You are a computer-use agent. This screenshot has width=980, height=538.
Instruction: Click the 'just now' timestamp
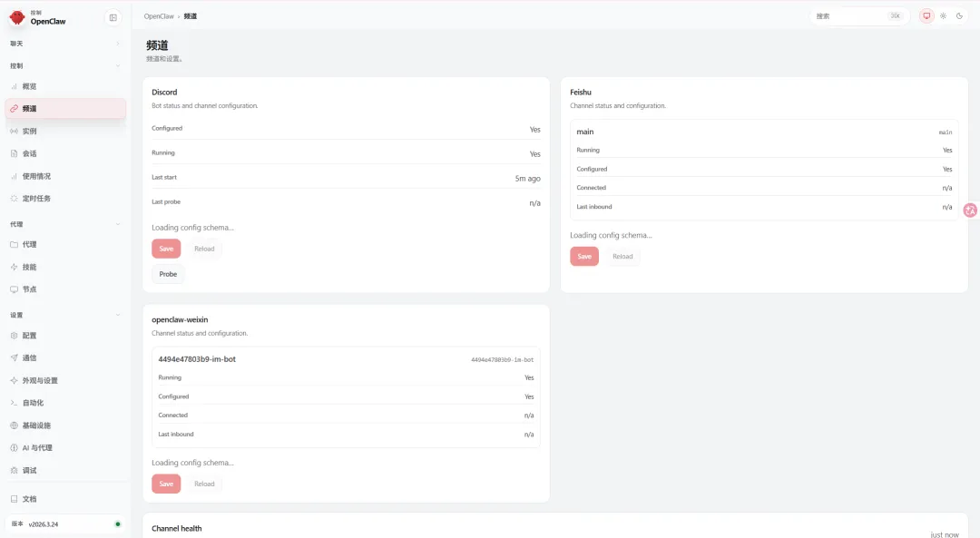945,535
